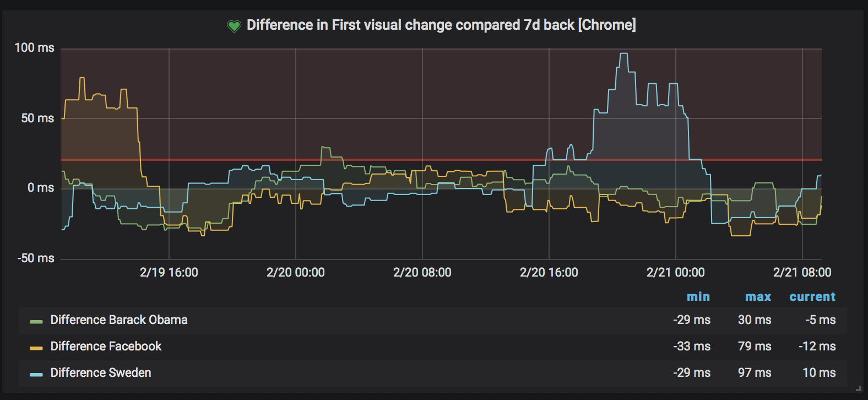The image size is (868, 400).
Task: Click Barack Obama's current value -5 ms
Action: pos(821,320)
